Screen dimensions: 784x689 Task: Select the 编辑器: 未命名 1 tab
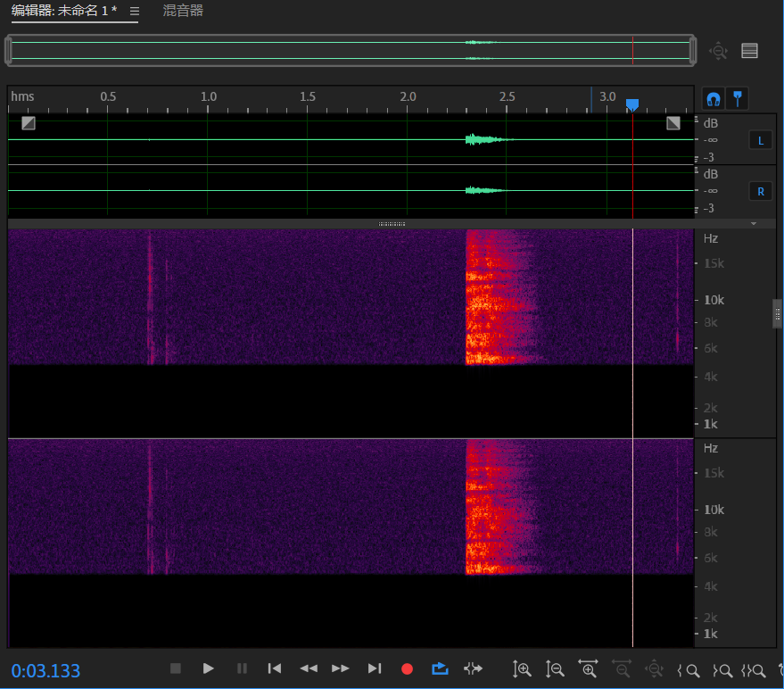[64, 11]
